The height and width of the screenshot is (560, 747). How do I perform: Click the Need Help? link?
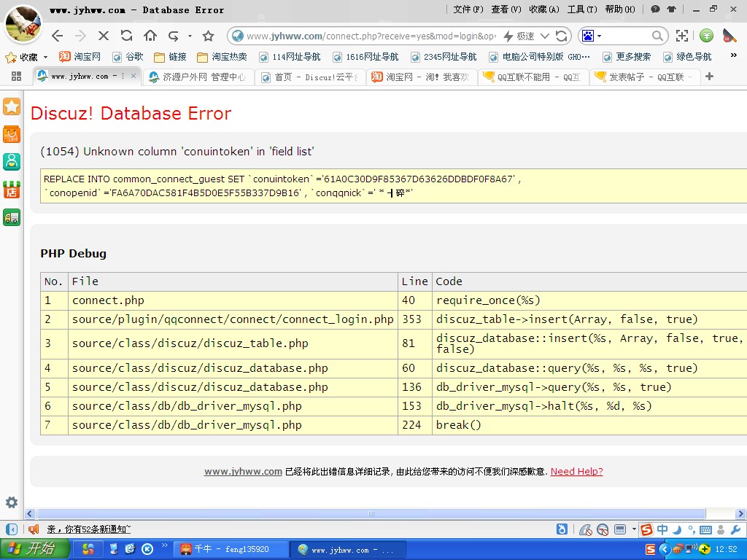(x=576, y=472)
